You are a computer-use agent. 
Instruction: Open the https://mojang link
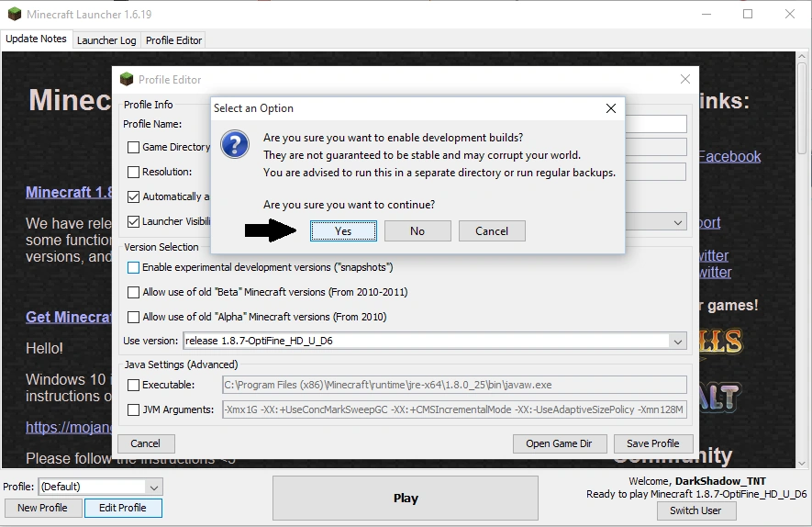click(69, 428)
